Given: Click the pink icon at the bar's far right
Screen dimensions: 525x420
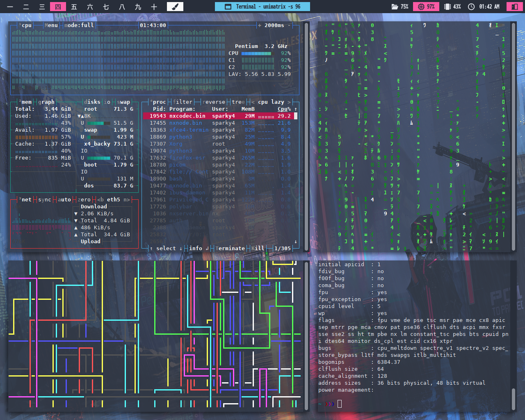Looking at the screenshot, I should click(x=514, y=7).
